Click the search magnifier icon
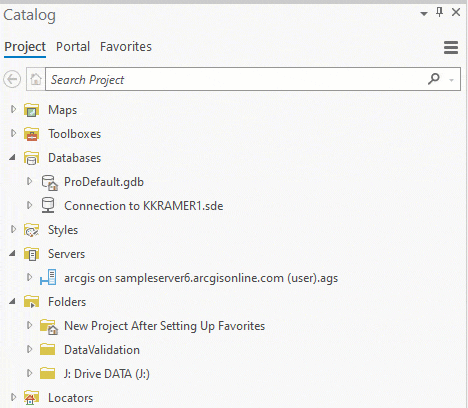 click(x=434, y=79)
